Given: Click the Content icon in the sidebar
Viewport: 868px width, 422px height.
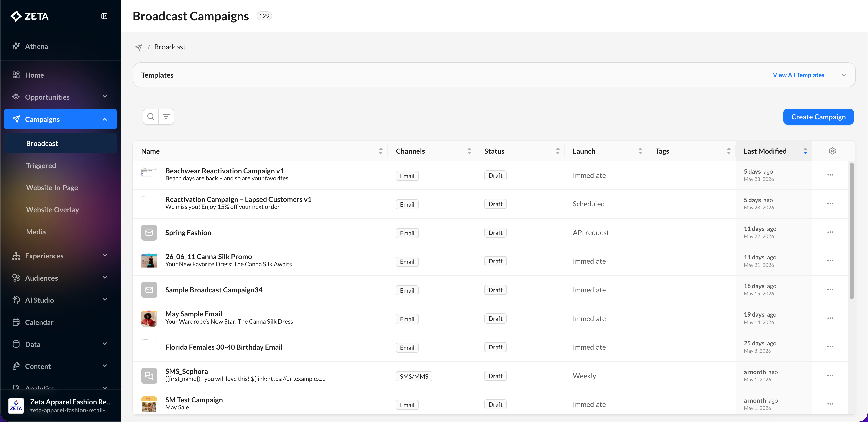Looking at the screenshot, I should click(16, 366).
